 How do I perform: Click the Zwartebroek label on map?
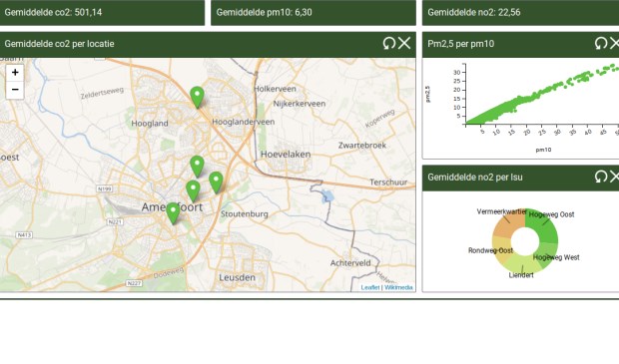pos(362,146)
